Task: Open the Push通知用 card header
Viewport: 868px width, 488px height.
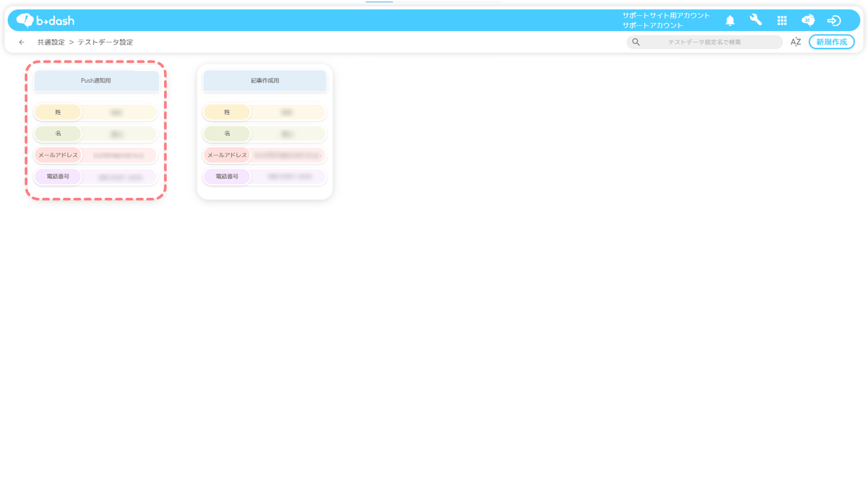Action: (x=96, y=81)
